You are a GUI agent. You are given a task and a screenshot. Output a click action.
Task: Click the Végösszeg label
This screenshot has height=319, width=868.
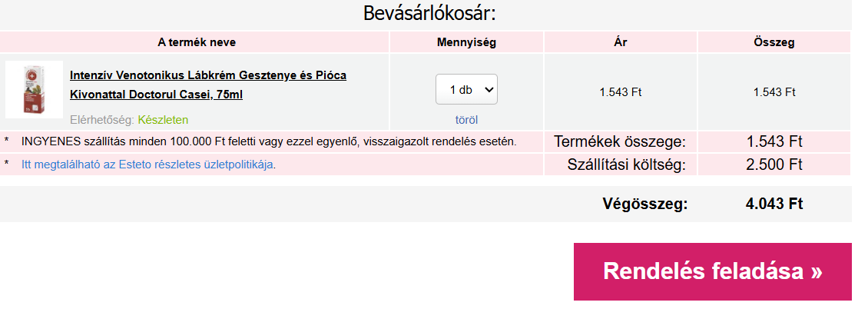click(x=645, y=204)
